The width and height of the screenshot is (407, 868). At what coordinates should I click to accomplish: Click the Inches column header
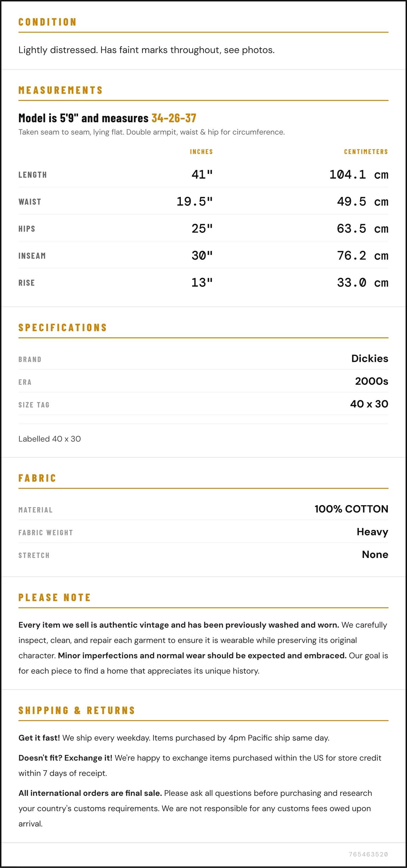201,152
